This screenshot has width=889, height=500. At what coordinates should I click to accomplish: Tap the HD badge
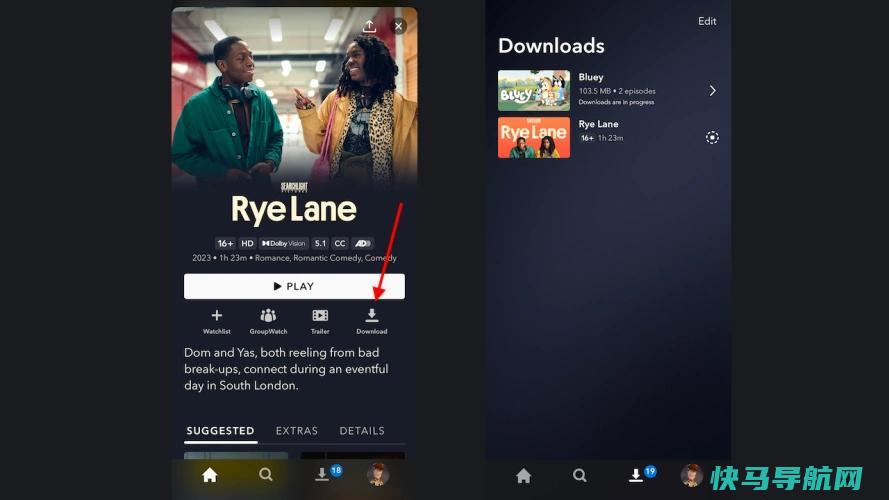[247, 243]
